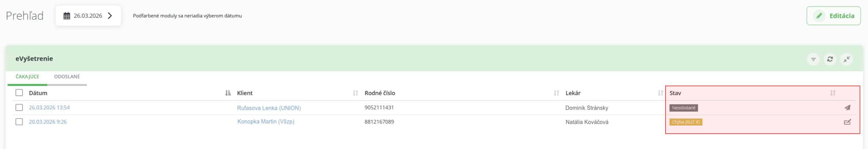Collapse the eVyšetrenie panel
The height and width of the screenshot is (149, 868).
847,59
